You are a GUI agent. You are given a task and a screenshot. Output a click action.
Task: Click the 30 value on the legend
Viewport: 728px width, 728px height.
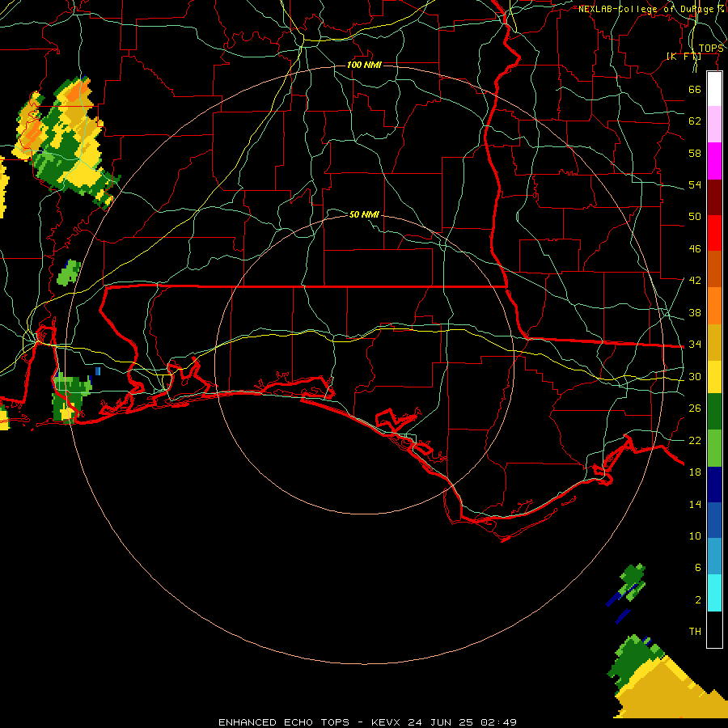click(x=695, y=376)
